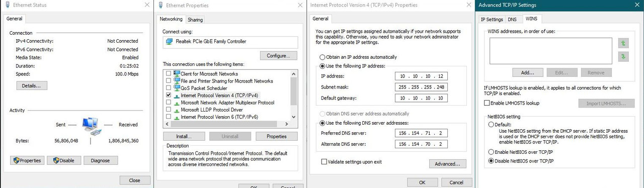
Task: Open the General tab in Ethernet Status
Action: (14, 19)
